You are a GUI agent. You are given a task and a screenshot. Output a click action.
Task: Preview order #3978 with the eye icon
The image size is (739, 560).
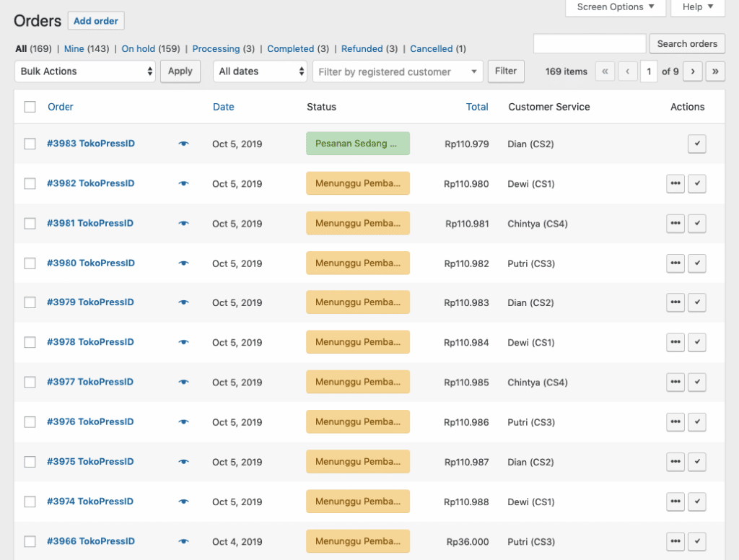coord(184,342)
